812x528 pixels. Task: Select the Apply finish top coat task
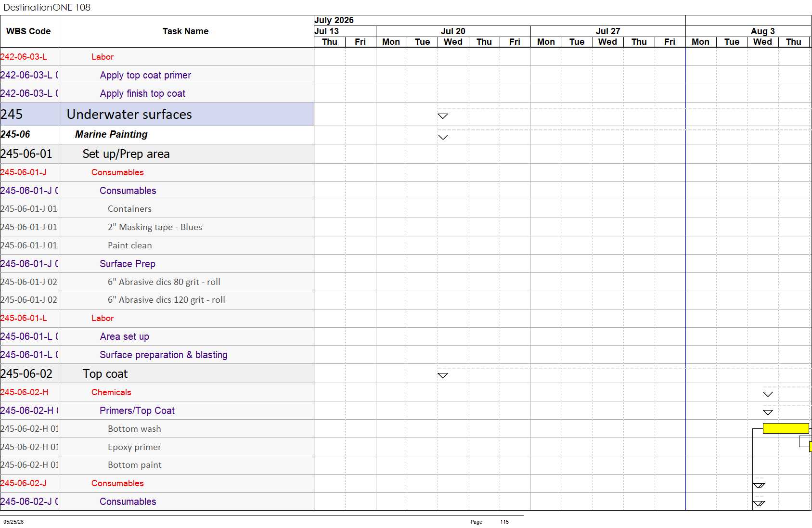142,93
